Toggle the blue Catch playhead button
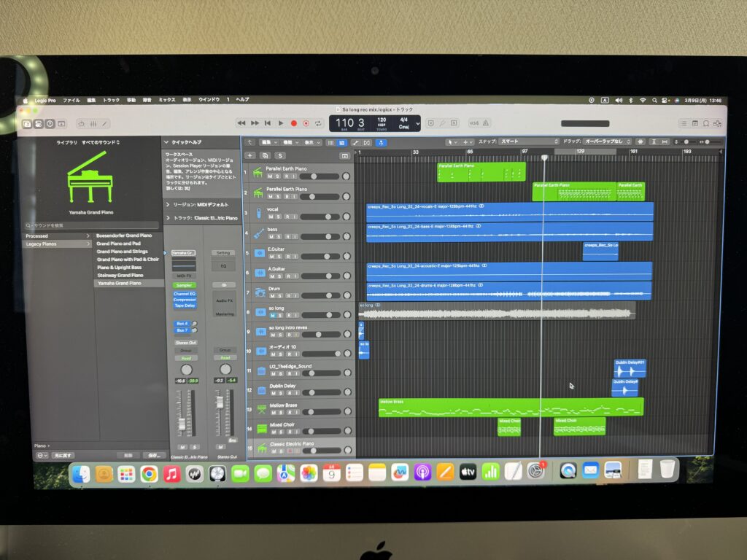Image resolution: width=747 pixels, height=560 pixels. 381,142
